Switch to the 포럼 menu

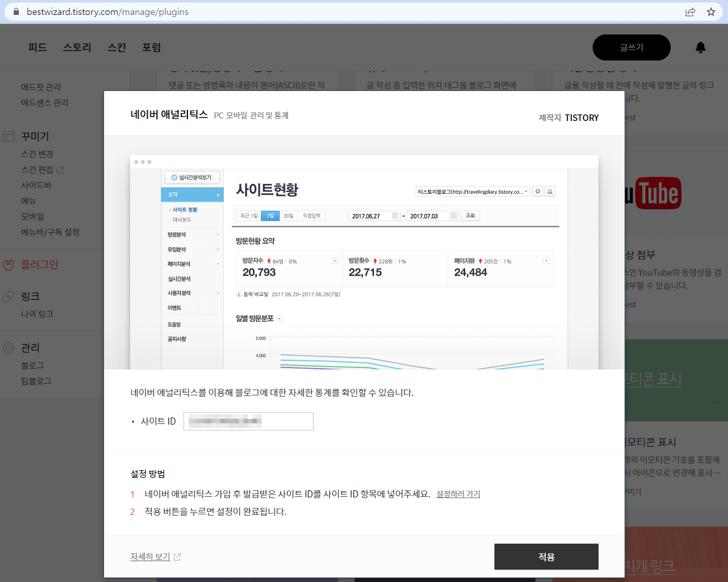[x=151, y=47]
